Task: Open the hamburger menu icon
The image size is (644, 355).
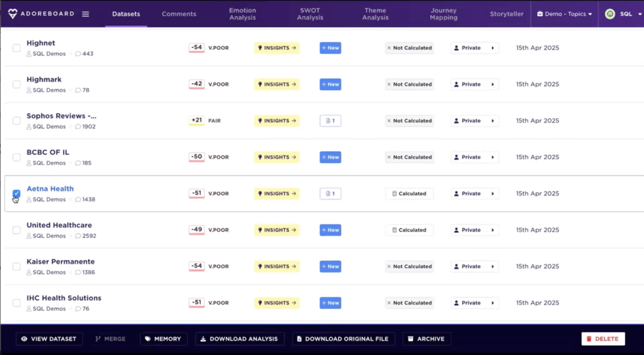Action: pyautogui.click(x=86, y=14)
